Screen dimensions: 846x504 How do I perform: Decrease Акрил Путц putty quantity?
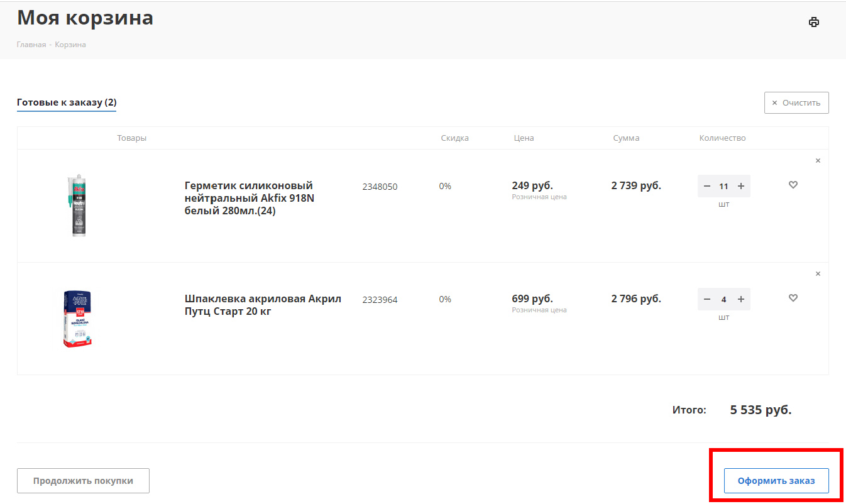pyautogui.click(x=707, y=299)
